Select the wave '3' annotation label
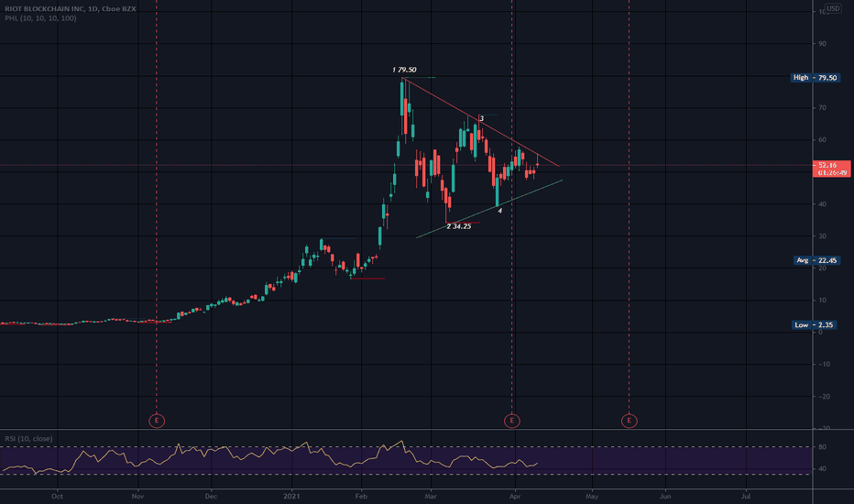 pos(481,118)
